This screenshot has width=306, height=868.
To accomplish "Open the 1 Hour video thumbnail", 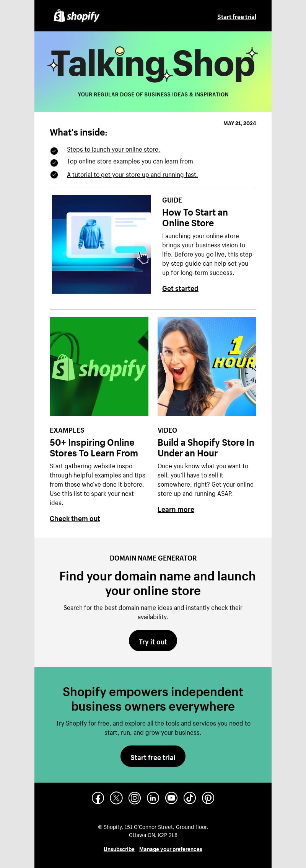I will point(207,366).
